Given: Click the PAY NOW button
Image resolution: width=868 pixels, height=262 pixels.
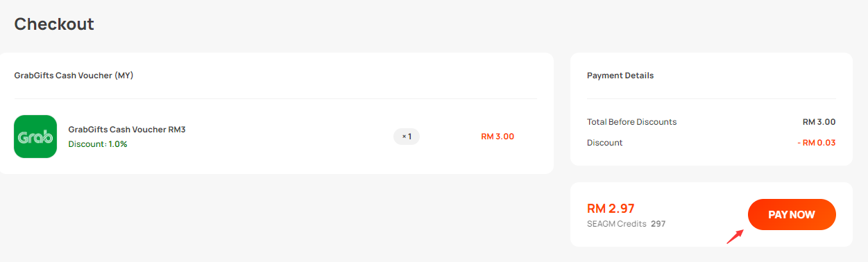Looking at the screenshot, I should (x=792, y=215).
